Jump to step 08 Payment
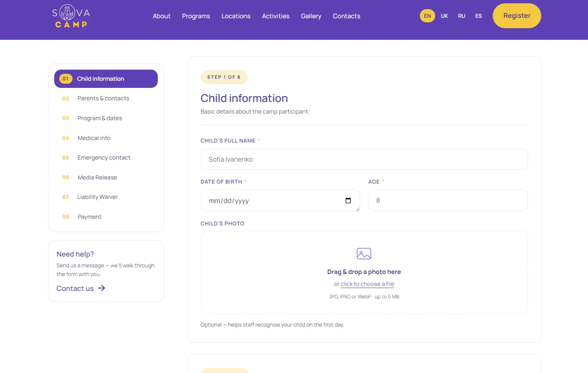The height and width of the screenshot is (373, 588). (106, 217)
